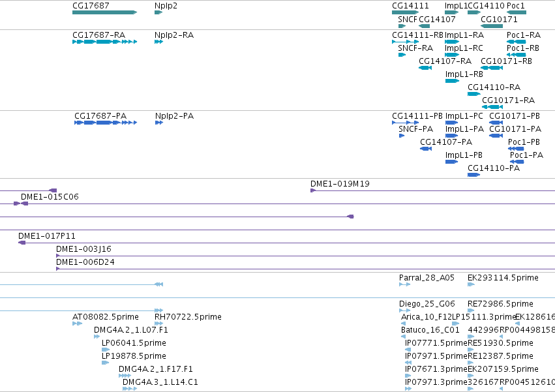
Task: Select the CG10171-PA protein glyph
Action: click(x=496, y=136)
